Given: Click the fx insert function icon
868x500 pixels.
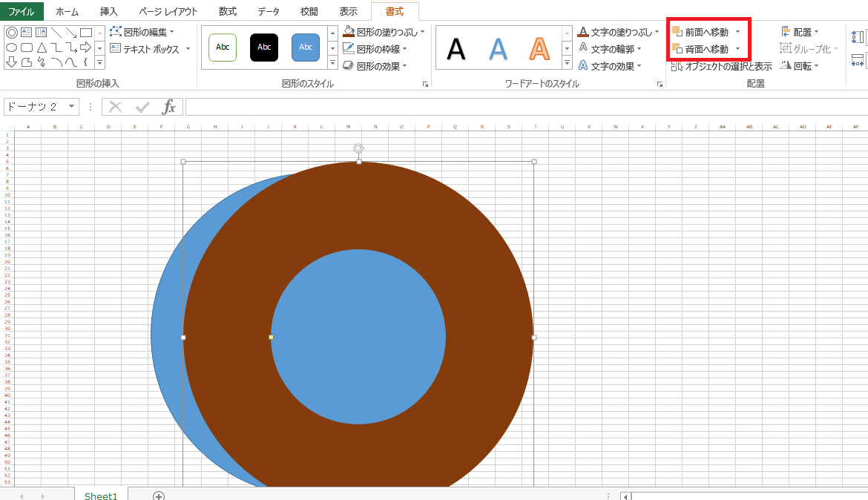Looking at the screenshot, I should [x=169, y=107].
